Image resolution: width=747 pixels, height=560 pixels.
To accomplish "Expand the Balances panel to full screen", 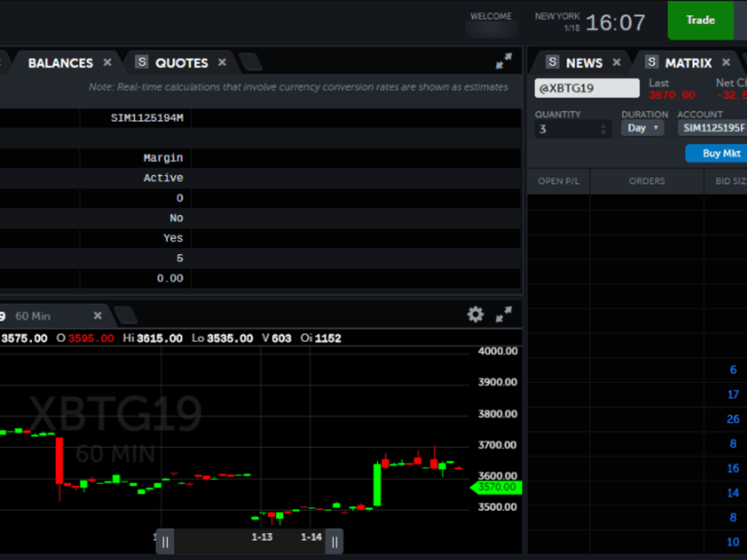I will [x=503, y=61].
